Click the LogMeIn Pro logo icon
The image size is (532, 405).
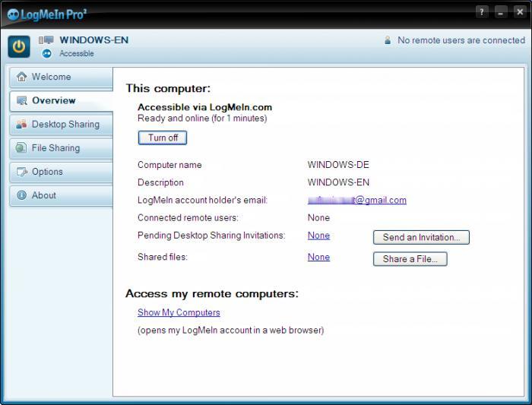pos(13,13)
